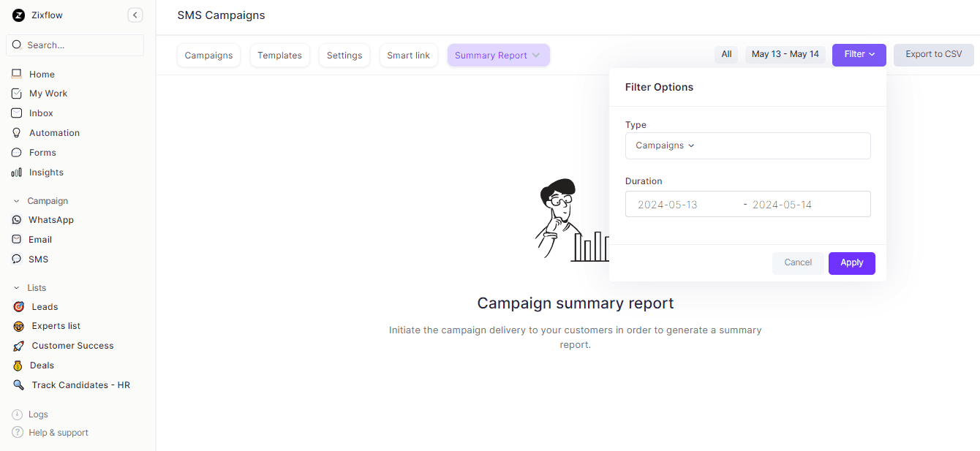Open the Filter dropdown button
The height and width of the screenshot is (451, 980).
[x=859, y=55]
